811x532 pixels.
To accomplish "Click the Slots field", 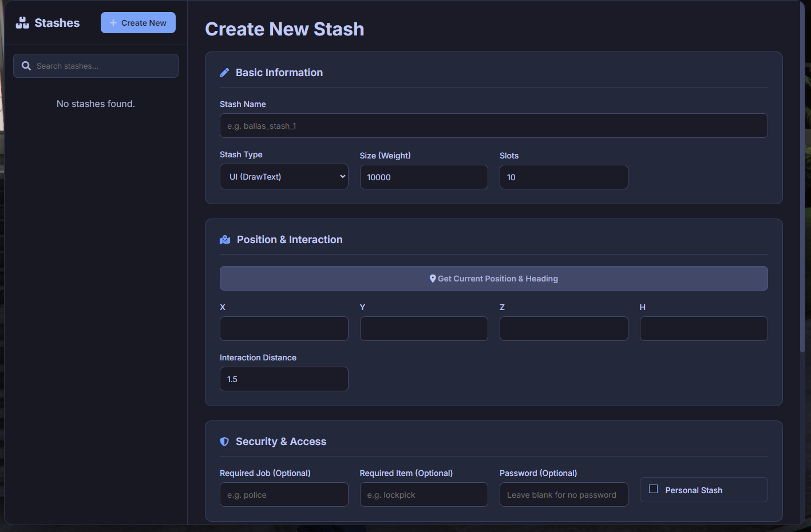I will pyautogui.click(x=564, y=177).
